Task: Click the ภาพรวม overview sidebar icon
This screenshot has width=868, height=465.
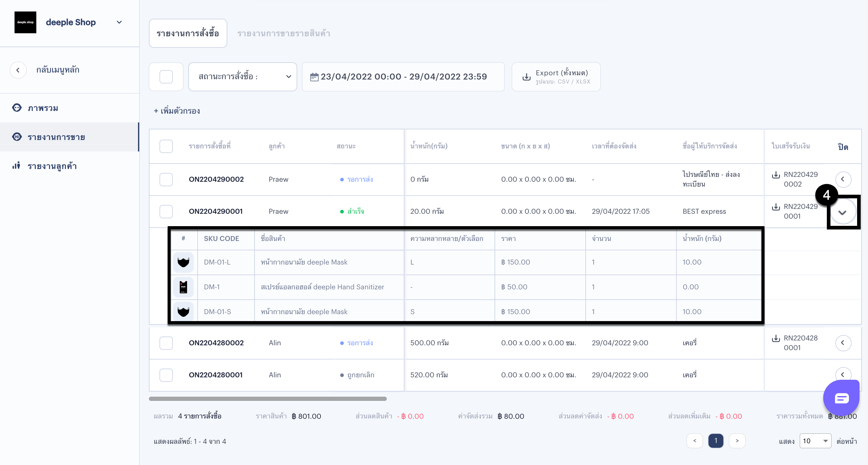Action: [17, 108]
